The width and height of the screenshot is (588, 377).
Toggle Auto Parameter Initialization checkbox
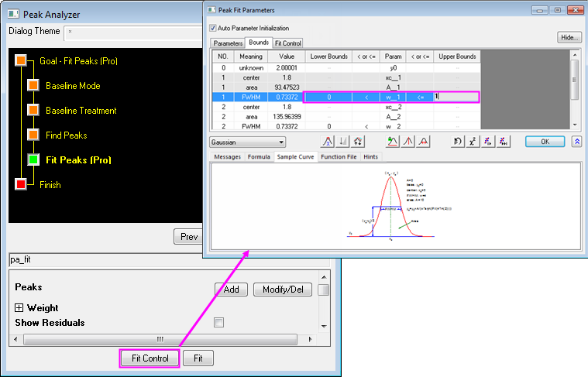(213, 28)
